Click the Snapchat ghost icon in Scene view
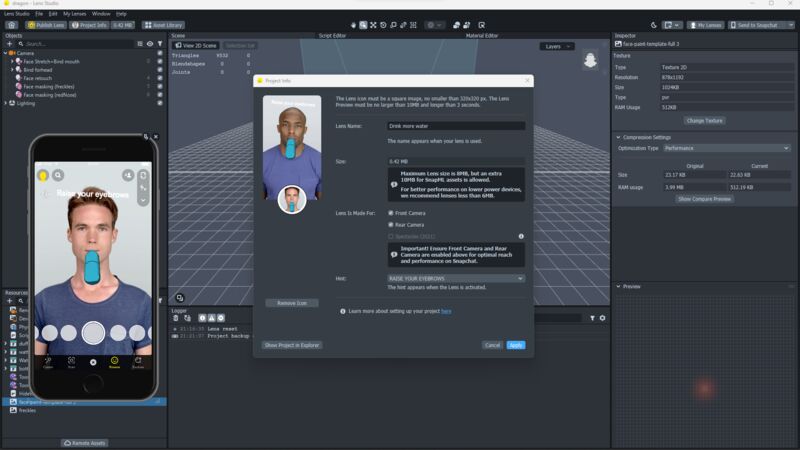 590,60
